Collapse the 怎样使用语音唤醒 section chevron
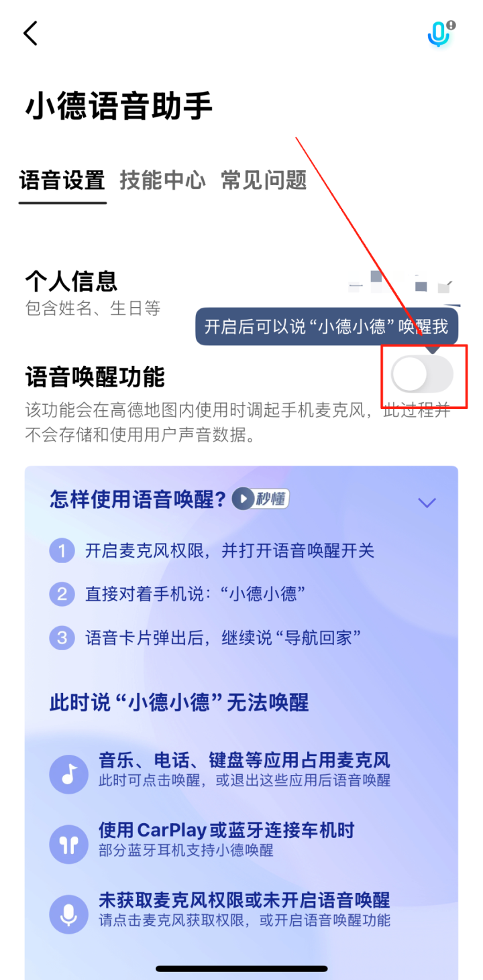The width and height of the screenshot is (483, 980). (x=427, y=502)
